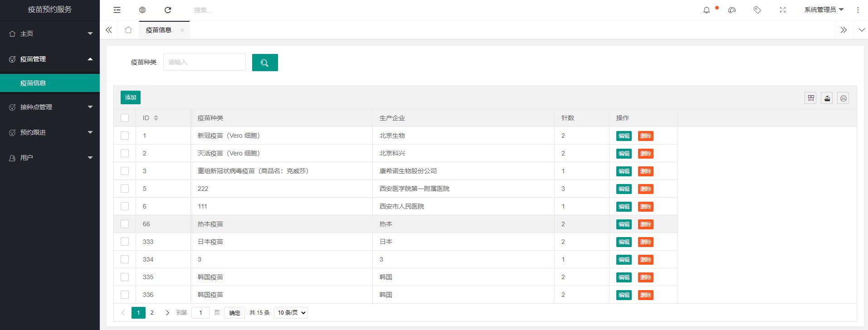Expand the 接种点管理 sidebar menu

50,107
